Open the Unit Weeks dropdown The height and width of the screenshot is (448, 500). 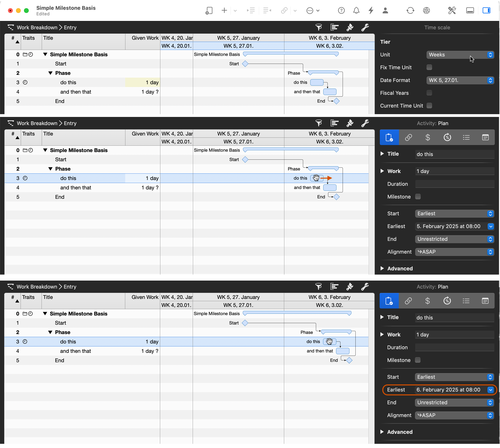(x=460, y=55)
